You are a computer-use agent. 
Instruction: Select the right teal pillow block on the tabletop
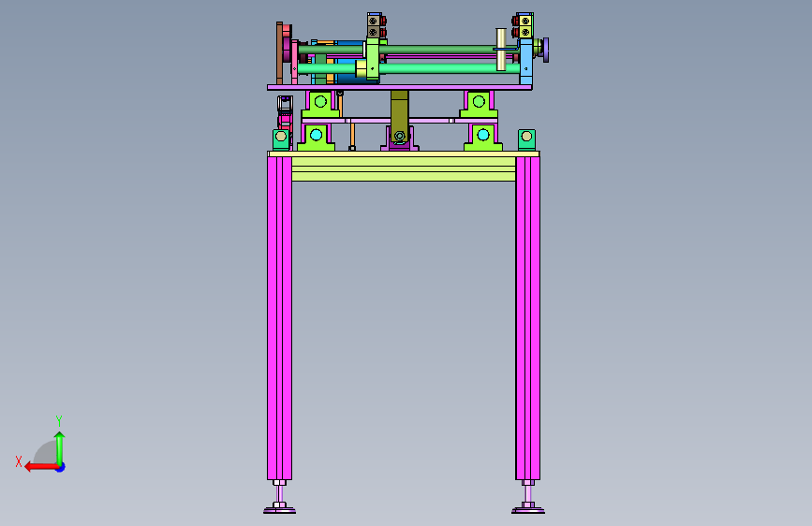pyautogui.click(x=526, y=139)
